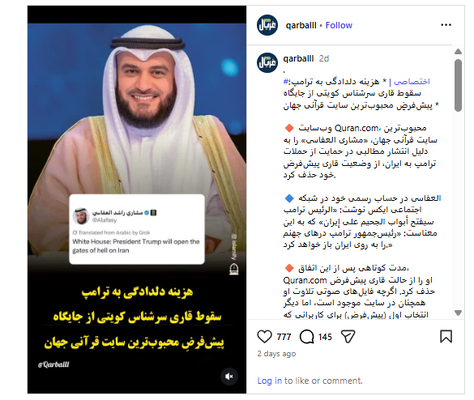
Task: Save post with bookmark icon
Action: [446, 337]
